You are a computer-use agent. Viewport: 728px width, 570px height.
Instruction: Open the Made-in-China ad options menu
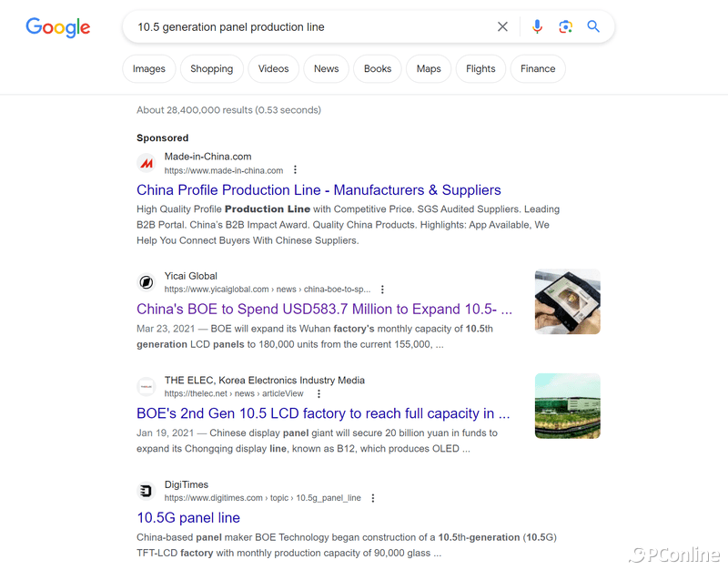pyautogui.click(x=295, y=170)
